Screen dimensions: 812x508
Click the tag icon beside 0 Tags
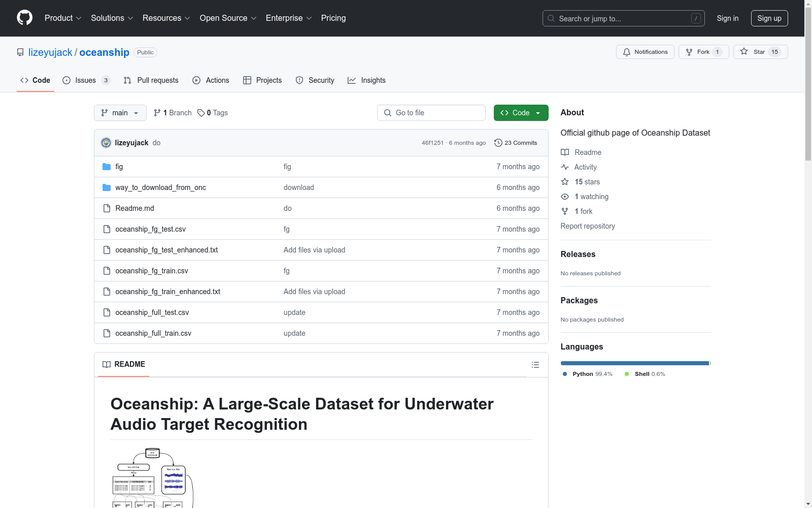click(x=201, y=113)
